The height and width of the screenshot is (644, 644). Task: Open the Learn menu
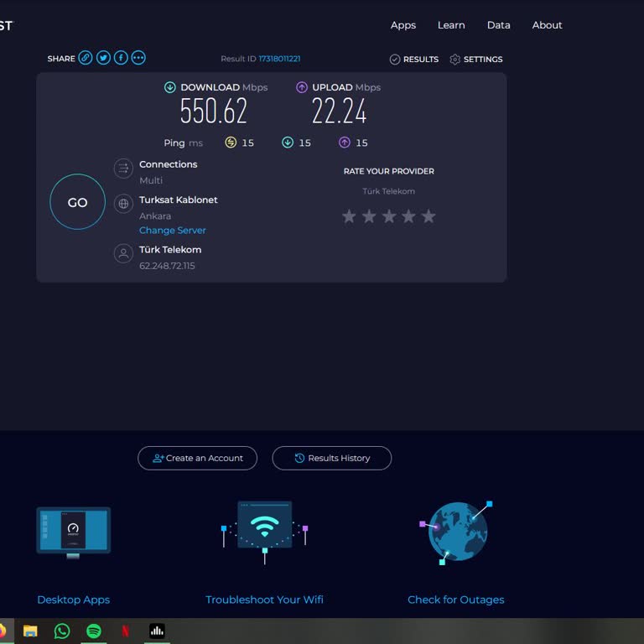[451, 25]
